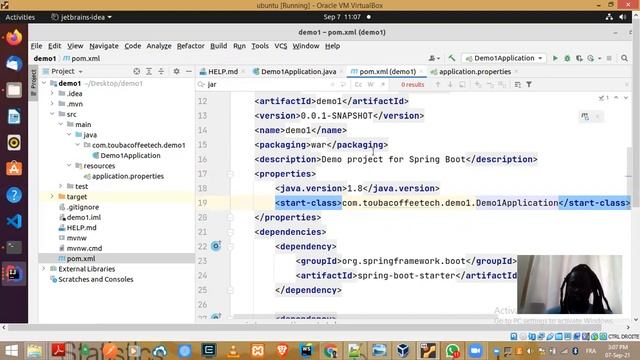The height and width of the screenshot is (360, 640).
Task: Open the Build menu
Action: pos(218,46)
